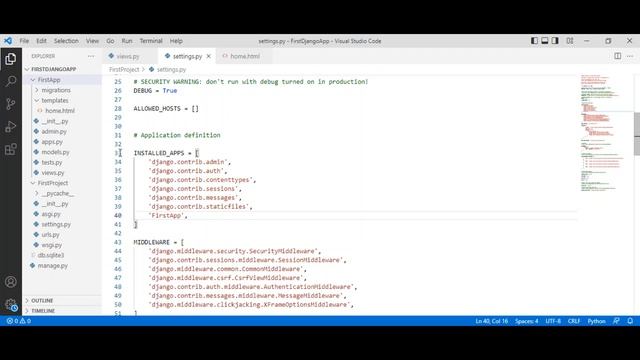The image size is (640, 360).
Task: Open Explorer Views and More Actions ellipsis
Action: [91, 56]
